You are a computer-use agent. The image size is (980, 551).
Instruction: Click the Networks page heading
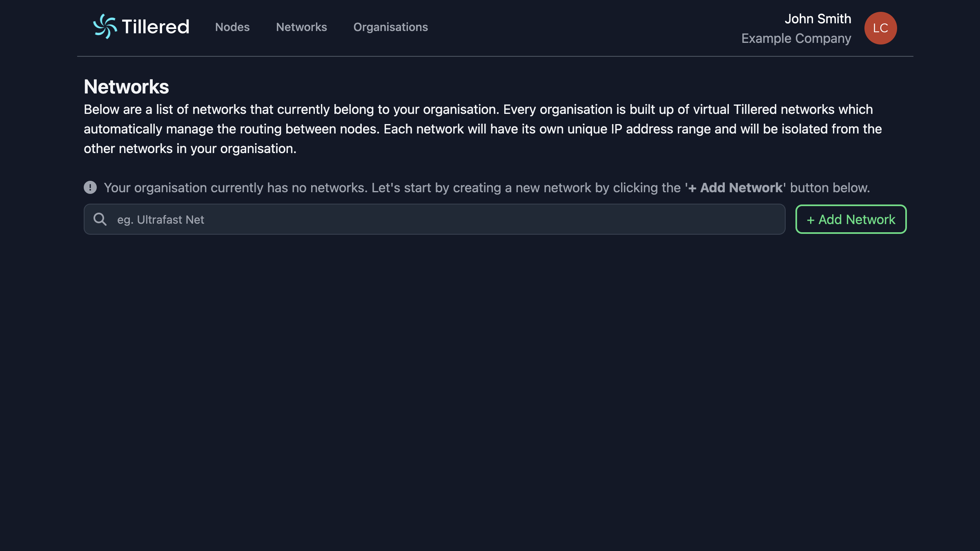tap(127, 87)
